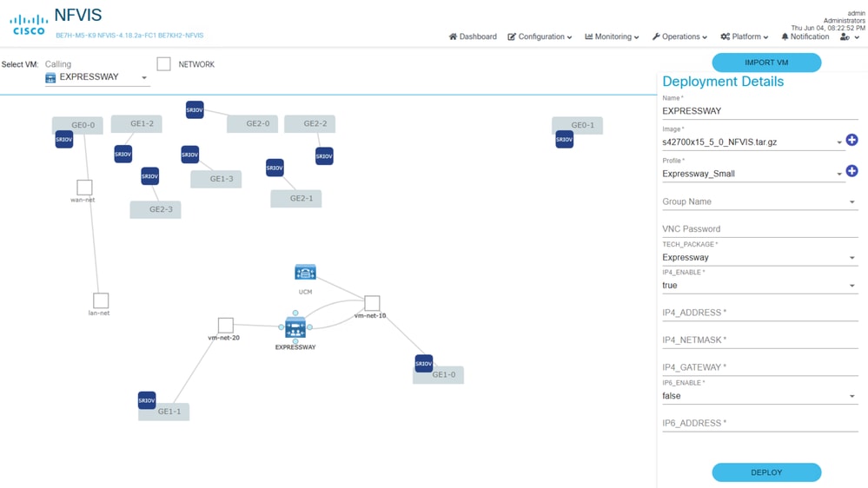868x488 pixels.
Task: Click the SRIOV icon attached to GE1-1
Action: pyautogui.click(x=147, y=400)
